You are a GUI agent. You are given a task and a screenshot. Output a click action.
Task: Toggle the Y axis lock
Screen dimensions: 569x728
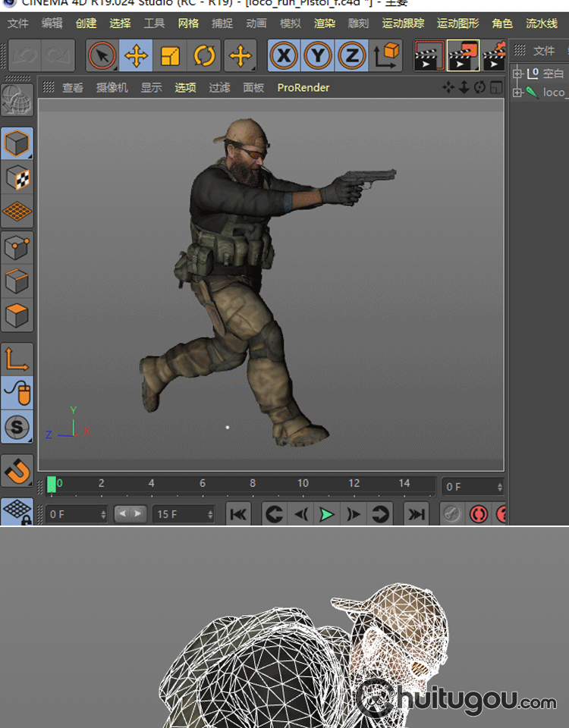pyautogui.click(x=318, y=55)
